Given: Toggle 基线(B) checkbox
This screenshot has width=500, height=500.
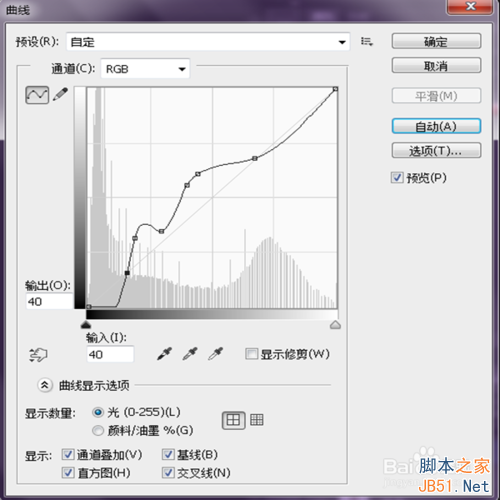Looking at the screenshot, I should click(168, 454).
